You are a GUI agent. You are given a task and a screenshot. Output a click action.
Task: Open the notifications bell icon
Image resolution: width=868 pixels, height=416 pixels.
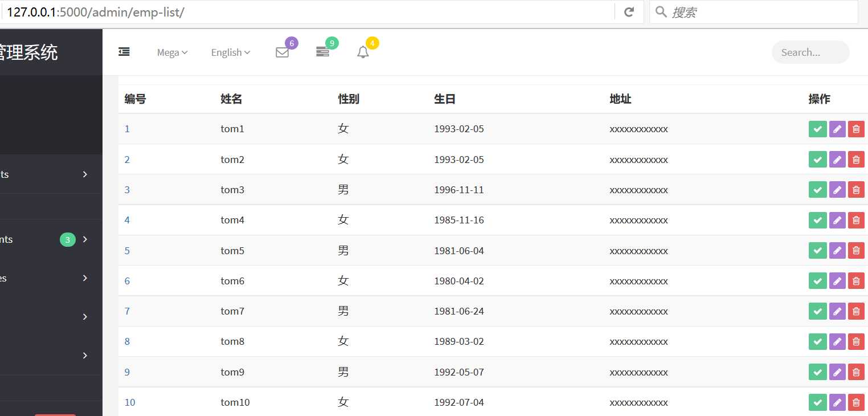(x=363, y=52)
